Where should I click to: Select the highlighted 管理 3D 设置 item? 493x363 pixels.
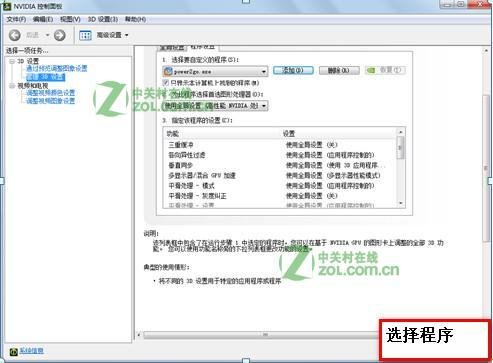click(46, 77)
